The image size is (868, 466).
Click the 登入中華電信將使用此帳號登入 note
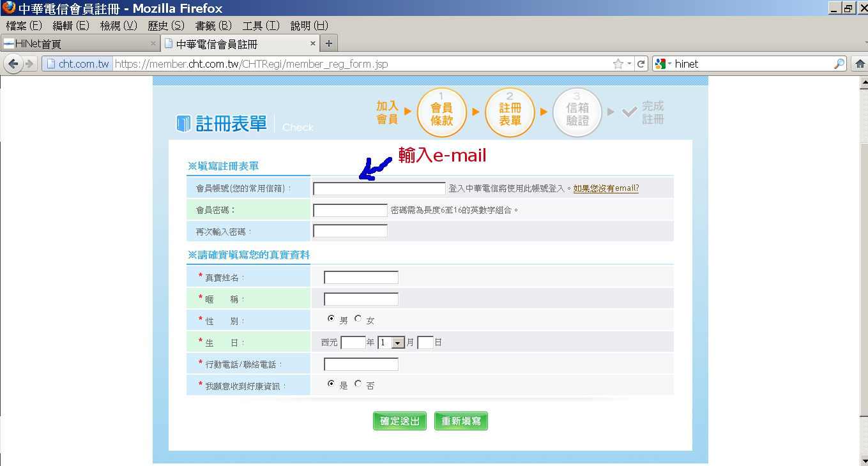[x=510, y=188]
